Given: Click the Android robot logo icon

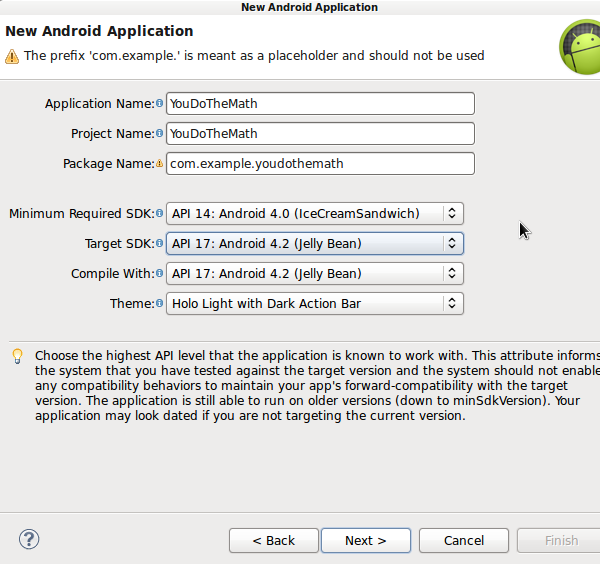Looking at the screenshot, I should coord(580,47).
